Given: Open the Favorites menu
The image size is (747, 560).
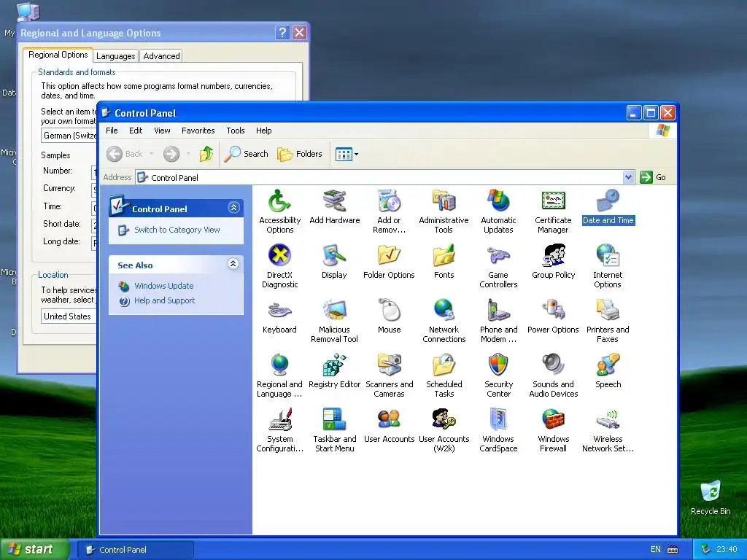Looking at the screenshot, I should [198, 131].
